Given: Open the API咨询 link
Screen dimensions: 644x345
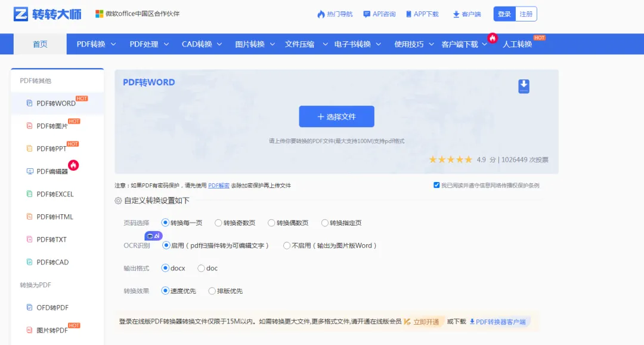Looking at the screenshot, I should [383, 14].
